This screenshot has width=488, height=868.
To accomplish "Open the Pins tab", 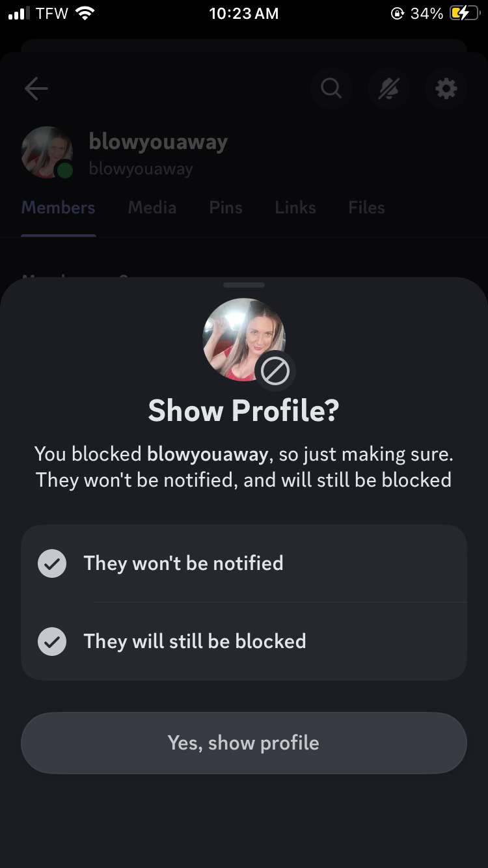I will [x=226, y=208].
